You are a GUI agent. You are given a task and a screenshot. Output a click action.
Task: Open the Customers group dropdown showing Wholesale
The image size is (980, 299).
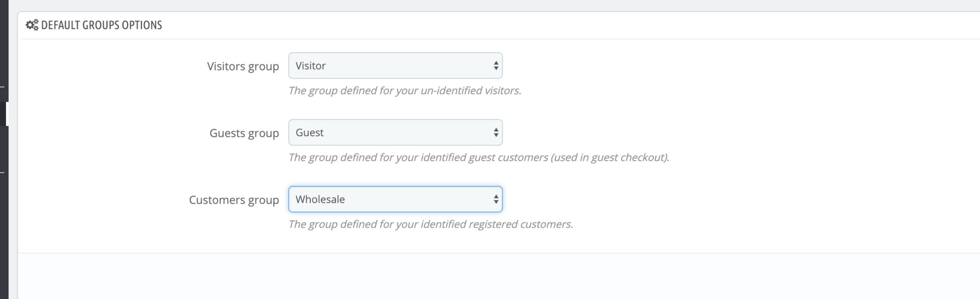pyautogui.click(x=395, y=200)
